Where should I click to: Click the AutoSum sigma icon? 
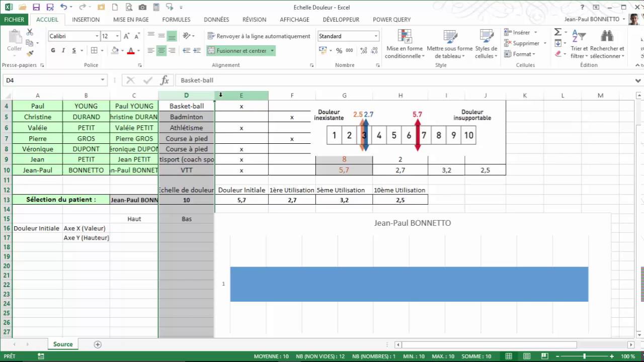click(558, 32)
